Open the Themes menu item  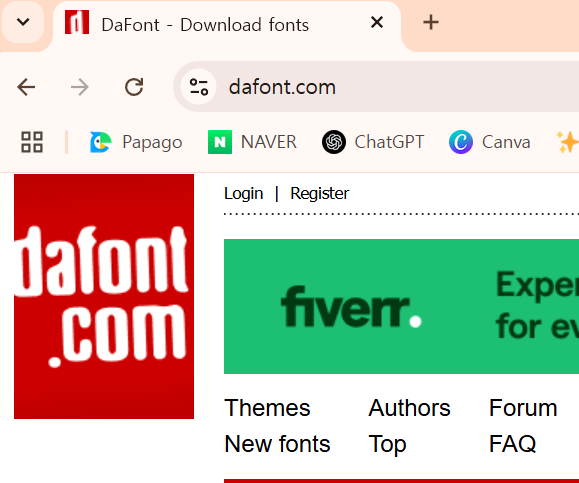(x=267, y=408)
